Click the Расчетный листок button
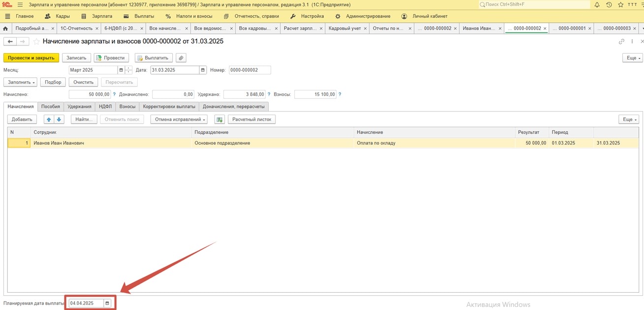Viewport: 644px width, 310px height. (251, 120)
